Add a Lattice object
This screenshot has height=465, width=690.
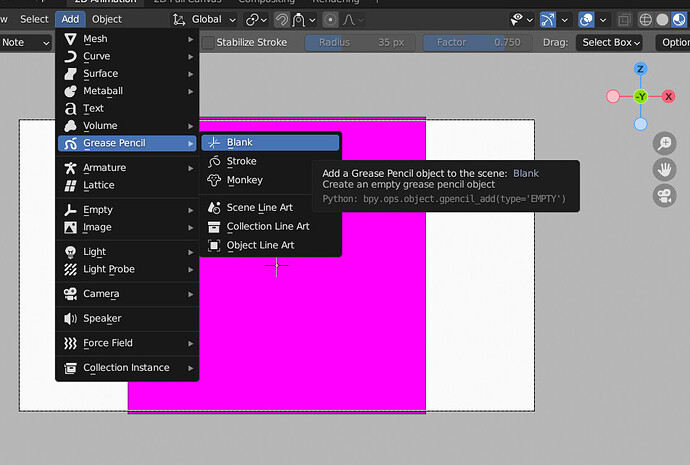click(127, 185)
